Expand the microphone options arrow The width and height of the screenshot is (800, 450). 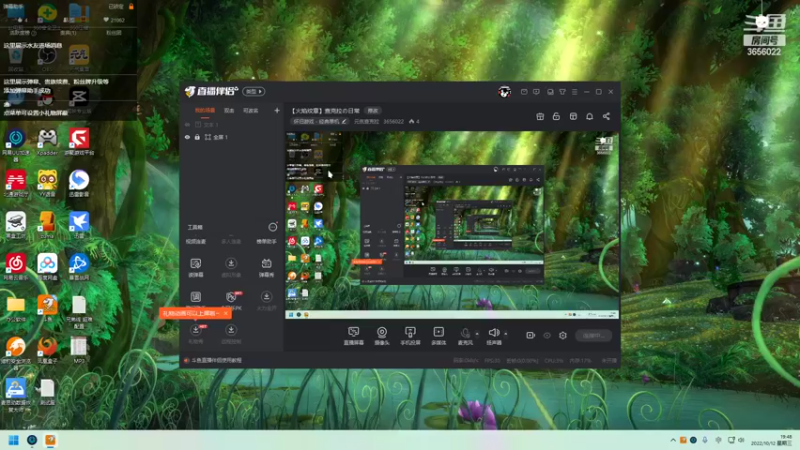tap(477, 334)
